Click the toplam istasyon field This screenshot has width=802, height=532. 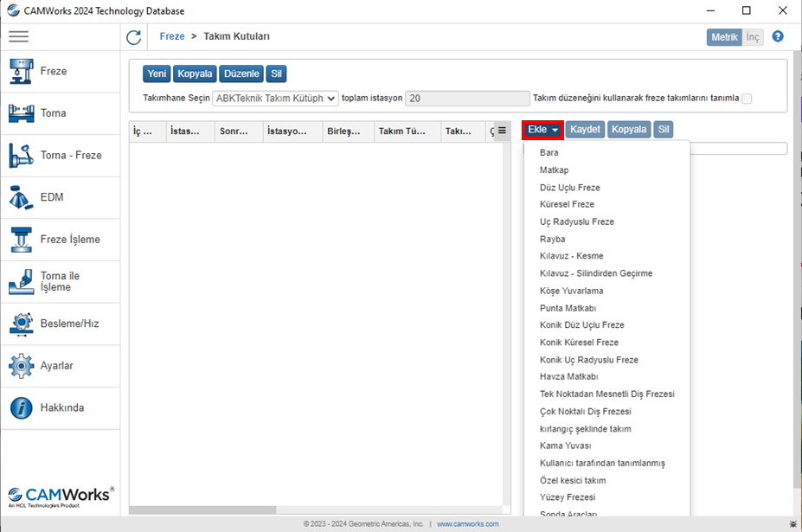tap(466, 99)
